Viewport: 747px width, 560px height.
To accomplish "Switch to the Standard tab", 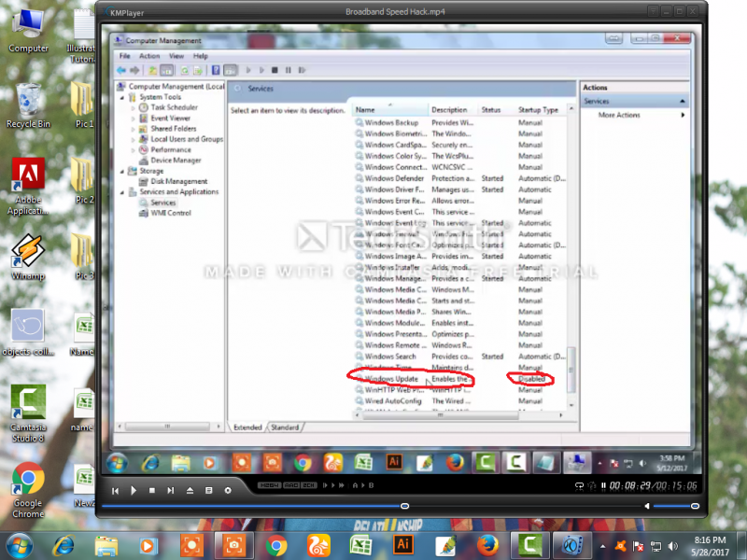I will coord(285,427).
